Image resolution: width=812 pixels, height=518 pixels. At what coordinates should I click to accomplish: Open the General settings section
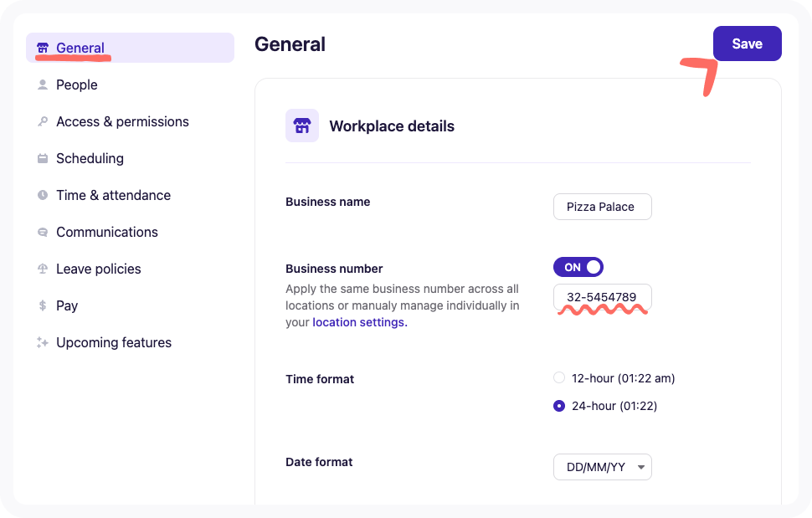pos(80,48)
